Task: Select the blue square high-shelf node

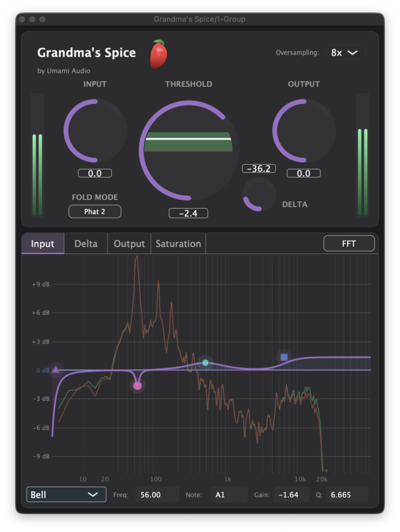Action: click(284, 357)
